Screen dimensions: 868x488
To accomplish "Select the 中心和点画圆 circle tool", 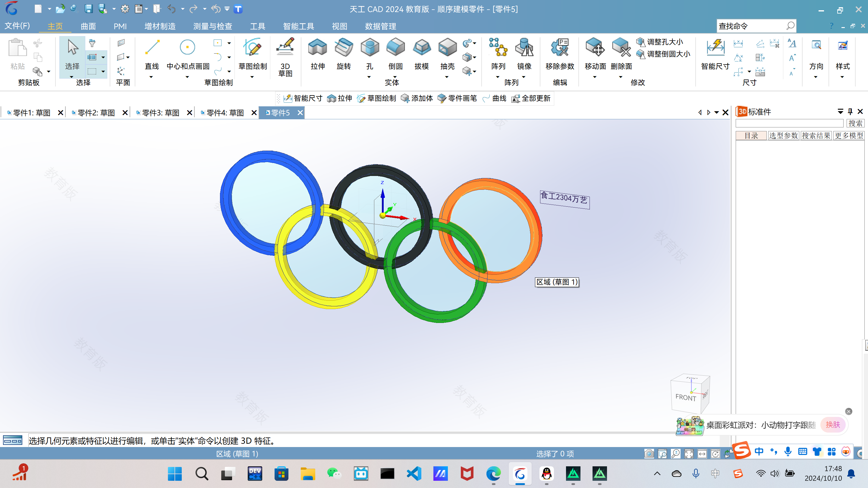I will (188, 54).
